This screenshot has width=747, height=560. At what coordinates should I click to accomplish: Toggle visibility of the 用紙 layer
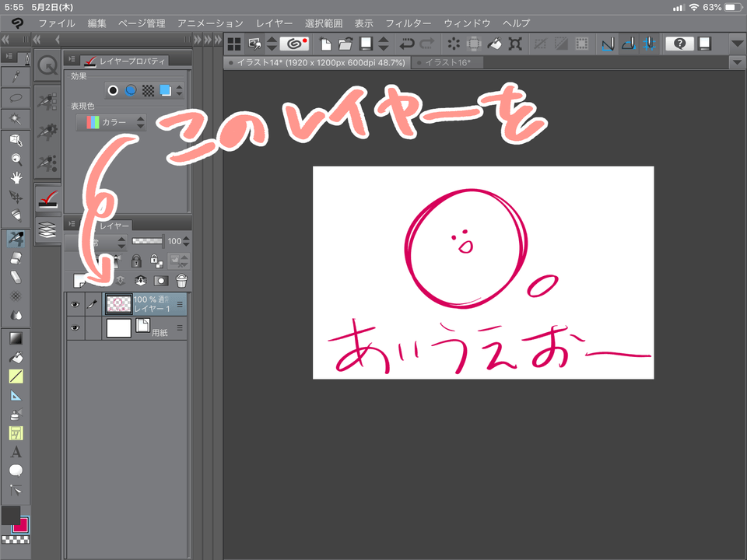pos(75,329)
